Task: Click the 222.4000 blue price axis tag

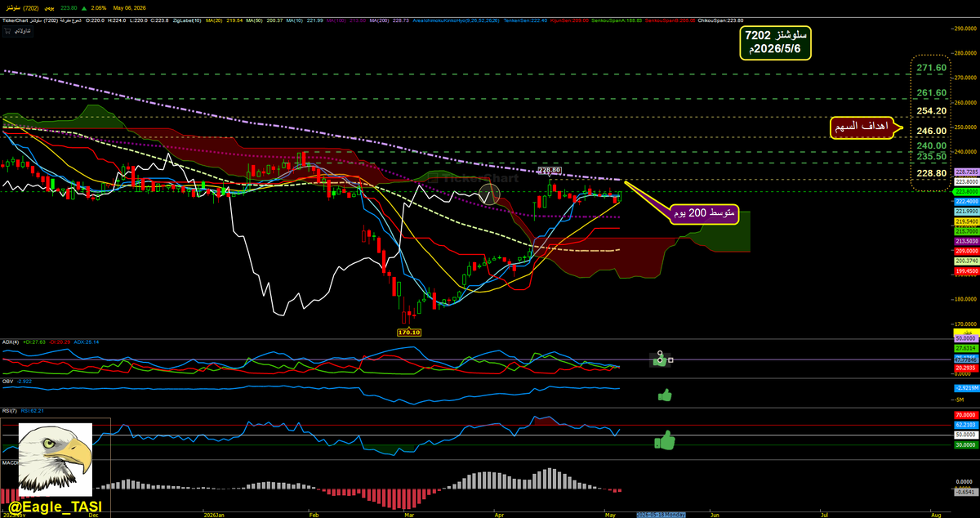Action: (x=967, y=201)
